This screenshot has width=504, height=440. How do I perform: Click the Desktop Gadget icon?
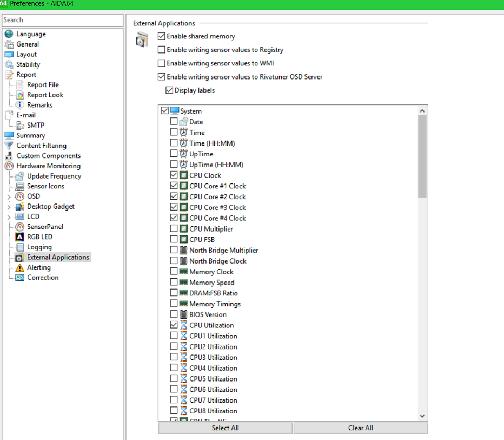click(x=20, y=207)
